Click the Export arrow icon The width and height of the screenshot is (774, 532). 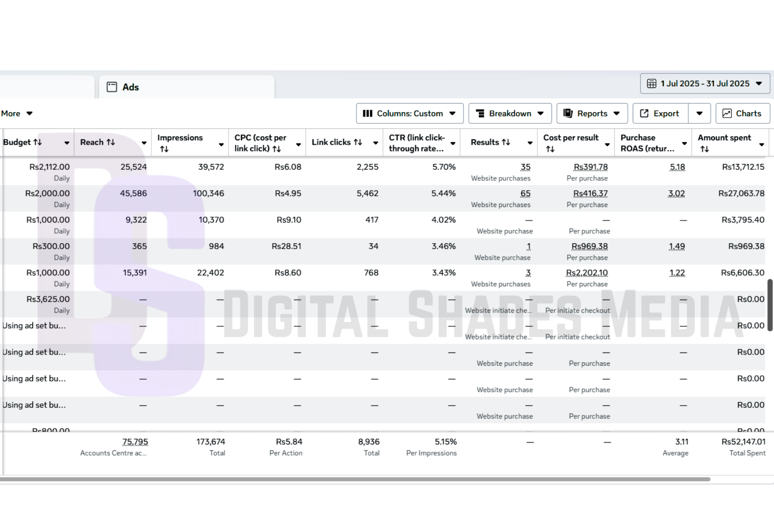644,114
